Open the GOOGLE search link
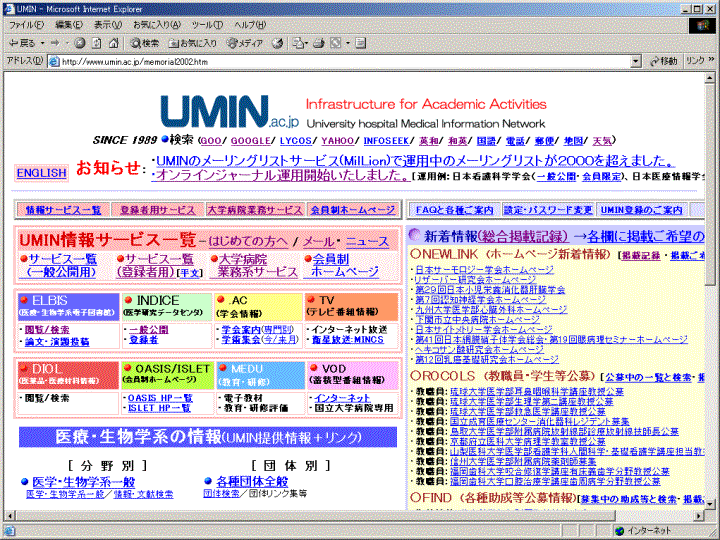 pyautogui.click(x=250, y=141)
